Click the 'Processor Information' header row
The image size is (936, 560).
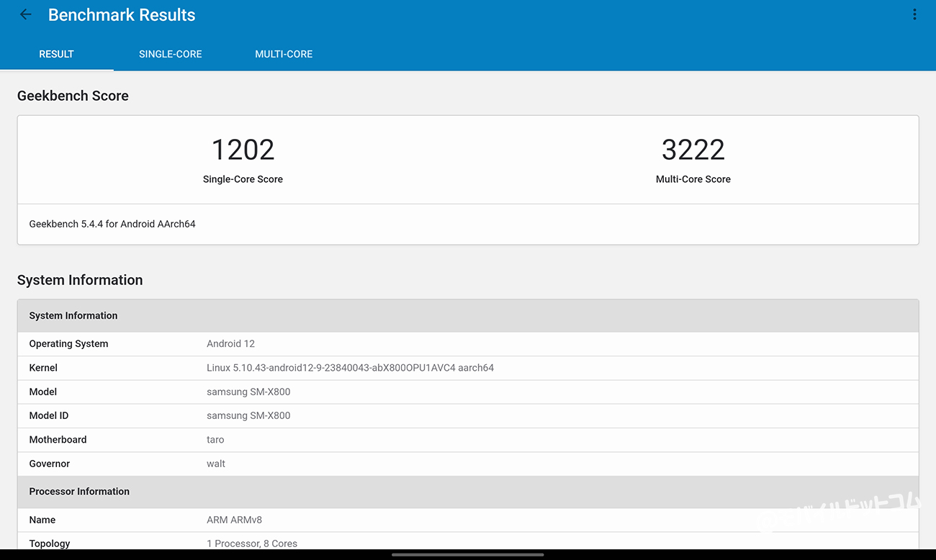(x=468, y=492)
